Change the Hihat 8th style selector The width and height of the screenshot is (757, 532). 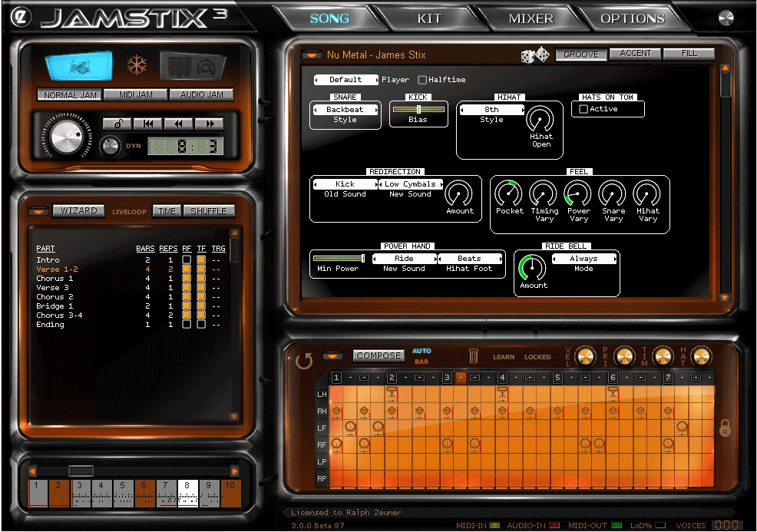tap(491, 110)
